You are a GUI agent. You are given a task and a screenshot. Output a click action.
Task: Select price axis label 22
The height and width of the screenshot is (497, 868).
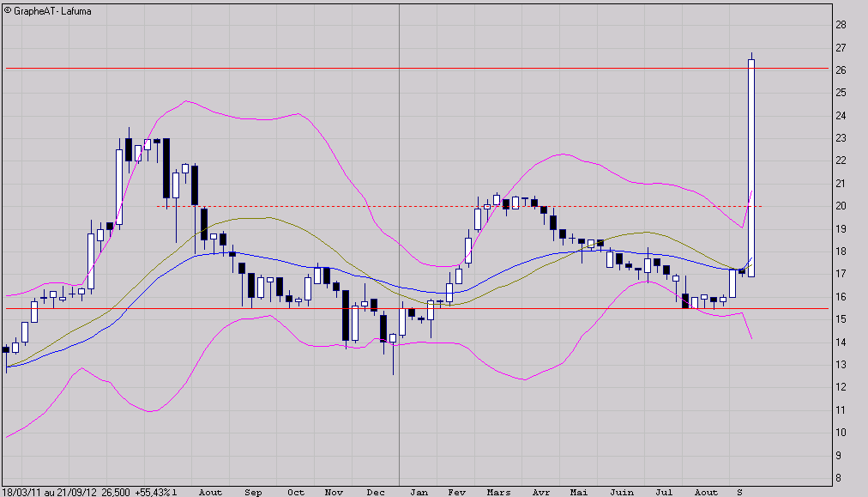coord(841,161)
